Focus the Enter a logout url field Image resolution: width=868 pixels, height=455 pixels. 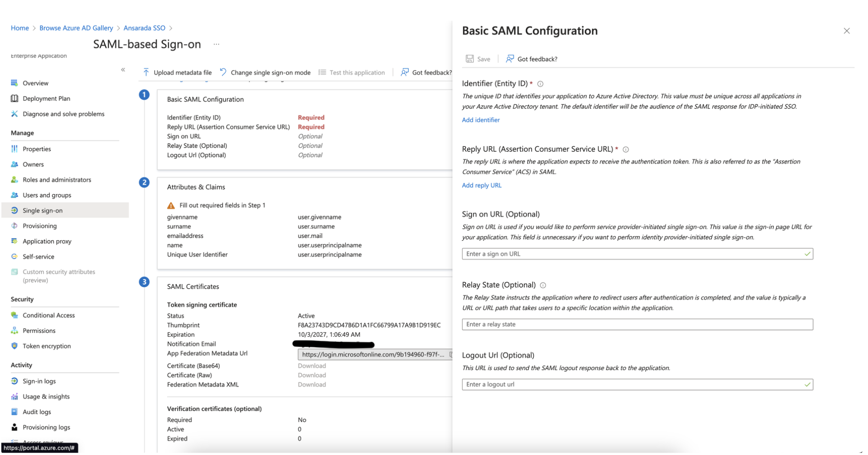[x=637, y=385]
